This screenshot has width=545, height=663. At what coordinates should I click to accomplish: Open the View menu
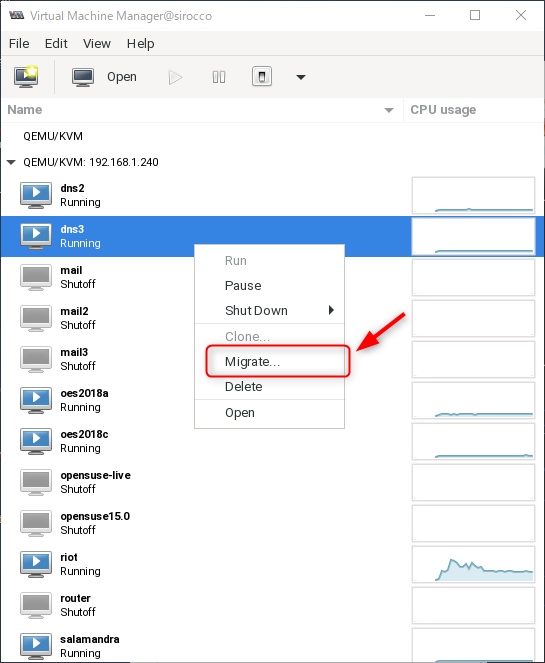click(x=97, y=44)
